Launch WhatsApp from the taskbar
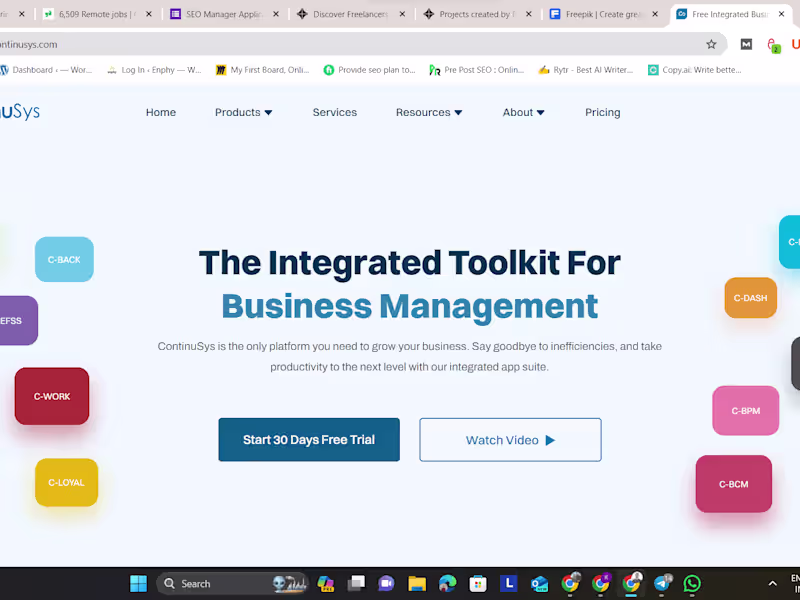Image resolution: width=800 pixels, height=600 pixels. 692,583
